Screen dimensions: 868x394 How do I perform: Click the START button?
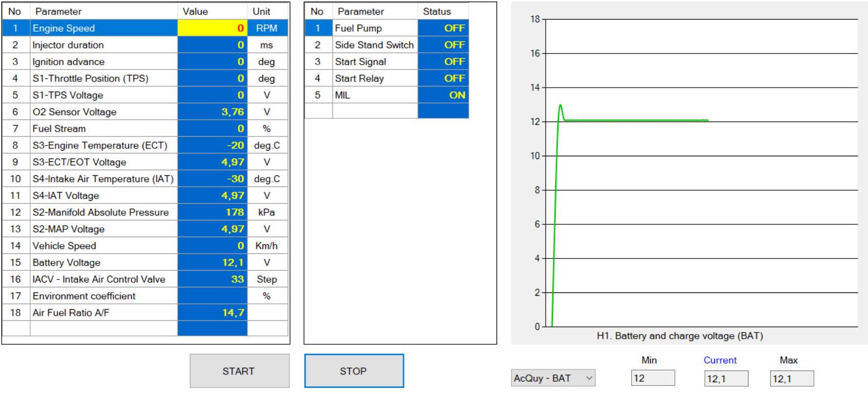point(240,371)
